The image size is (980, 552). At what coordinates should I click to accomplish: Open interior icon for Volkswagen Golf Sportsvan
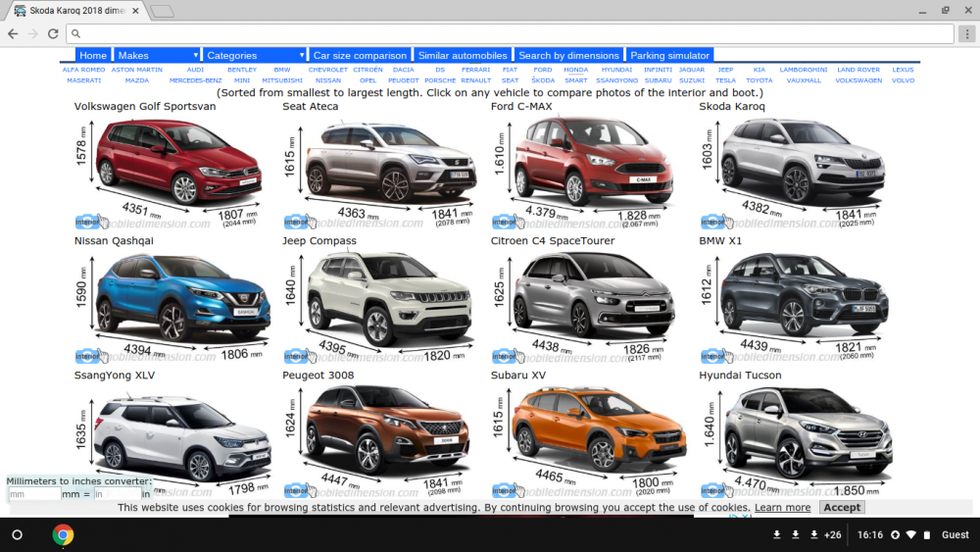pyautogui.click(x=91, y=222)
